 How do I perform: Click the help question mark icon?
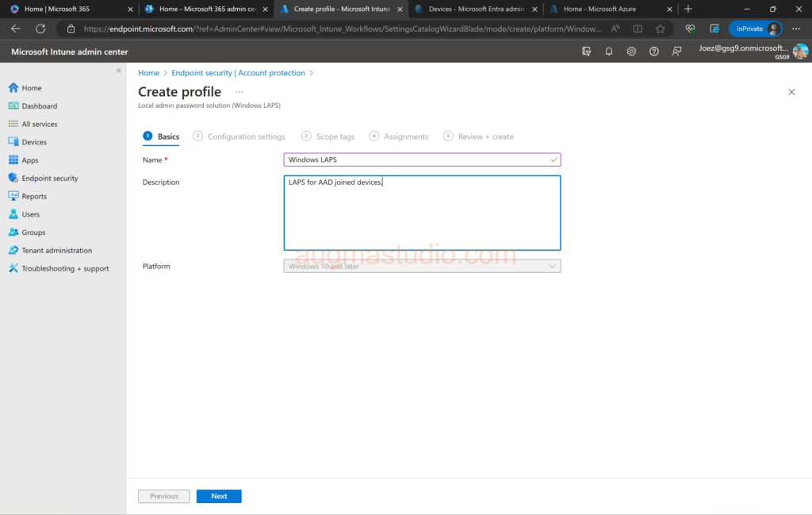point(654,52)
